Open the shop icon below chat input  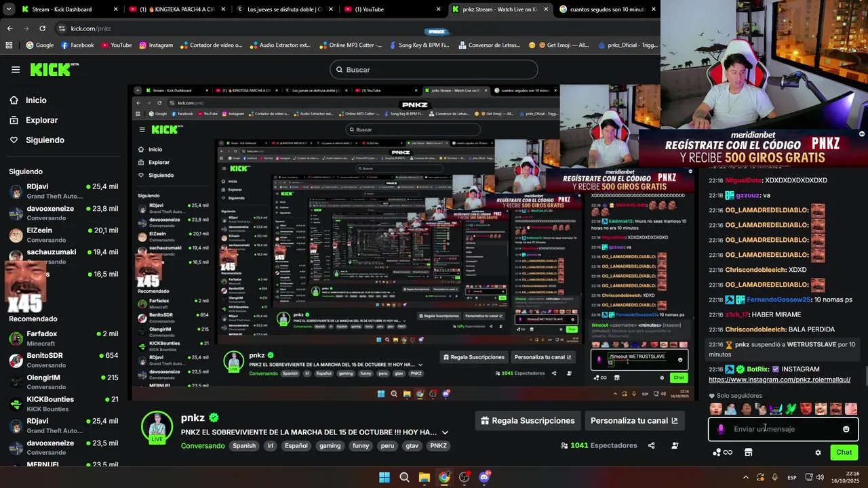tap(749, 452)
